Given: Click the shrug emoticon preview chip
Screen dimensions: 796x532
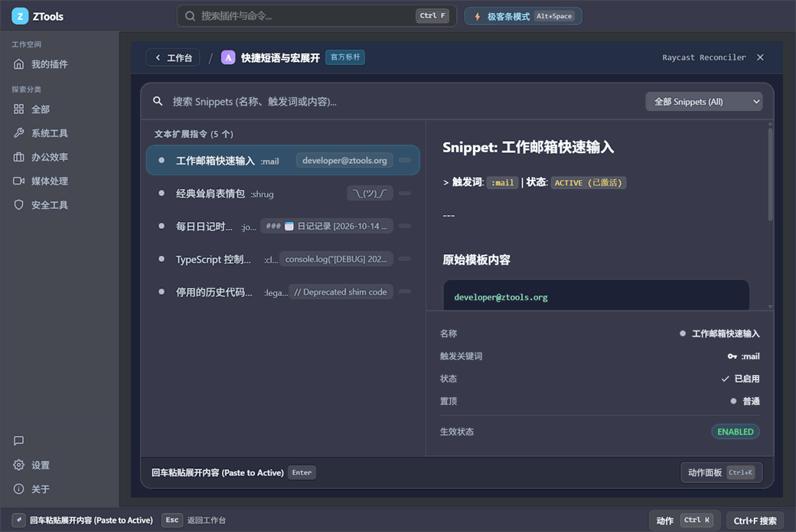Looking at the screenshot, I should [x=370, y=194].
